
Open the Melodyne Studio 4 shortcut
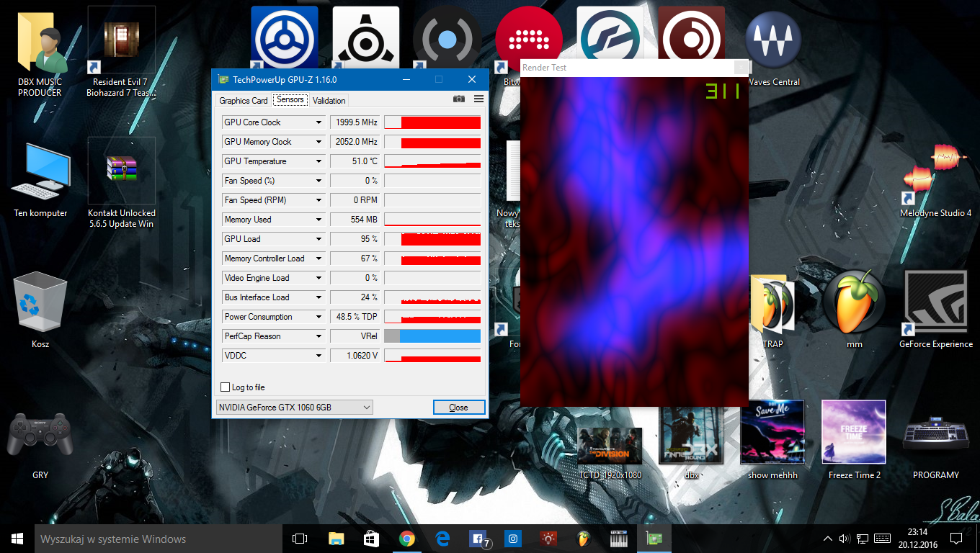coord(935,179)
